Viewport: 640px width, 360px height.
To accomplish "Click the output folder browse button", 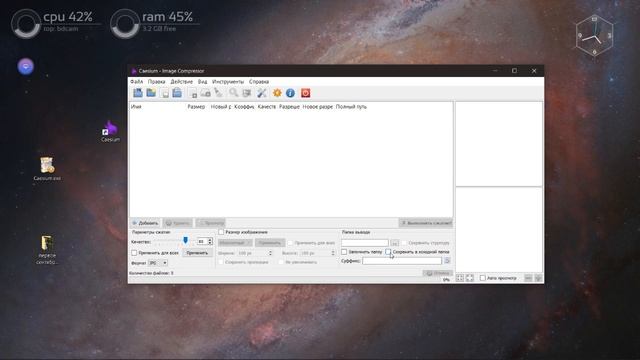I will click(394, 243).
